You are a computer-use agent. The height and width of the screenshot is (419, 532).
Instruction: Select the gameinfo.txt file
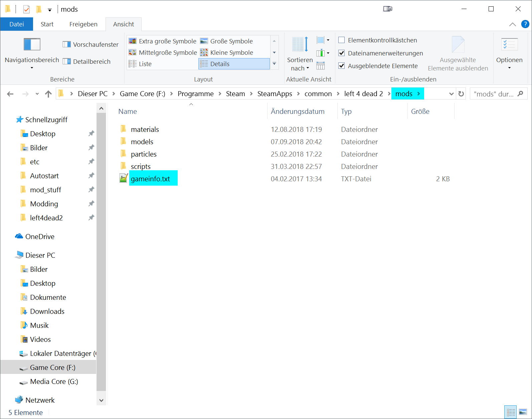point(150,179)
